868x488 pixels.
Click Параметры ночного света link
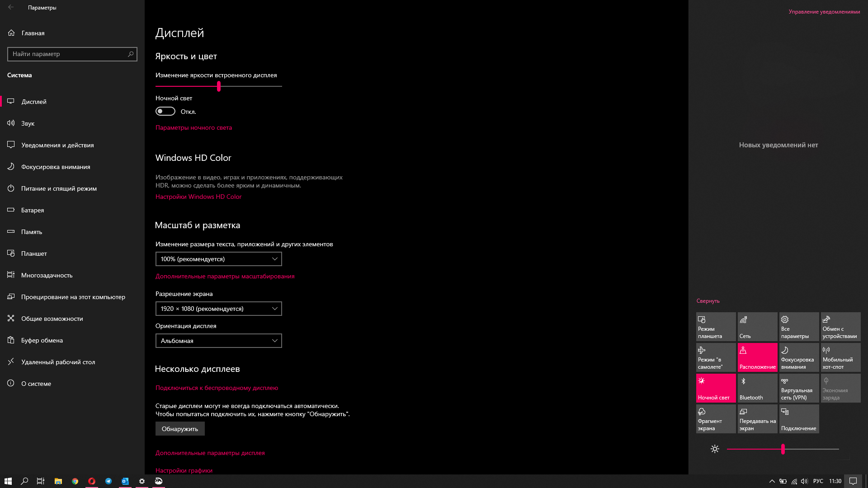[194, 127]
